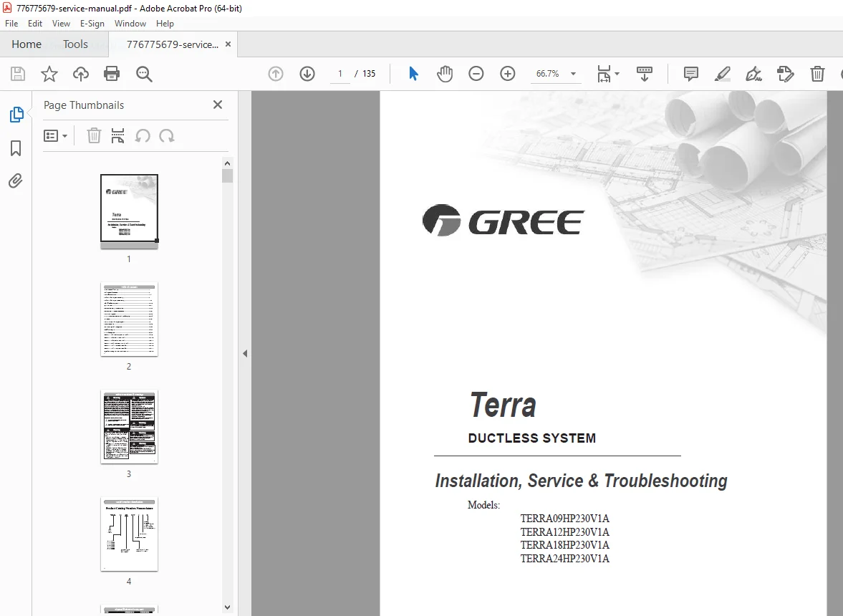Image resolution: width=843 pixels, height=616 pixels.
Task: Activate the Hand pan tool
Action: click(445, 74)
